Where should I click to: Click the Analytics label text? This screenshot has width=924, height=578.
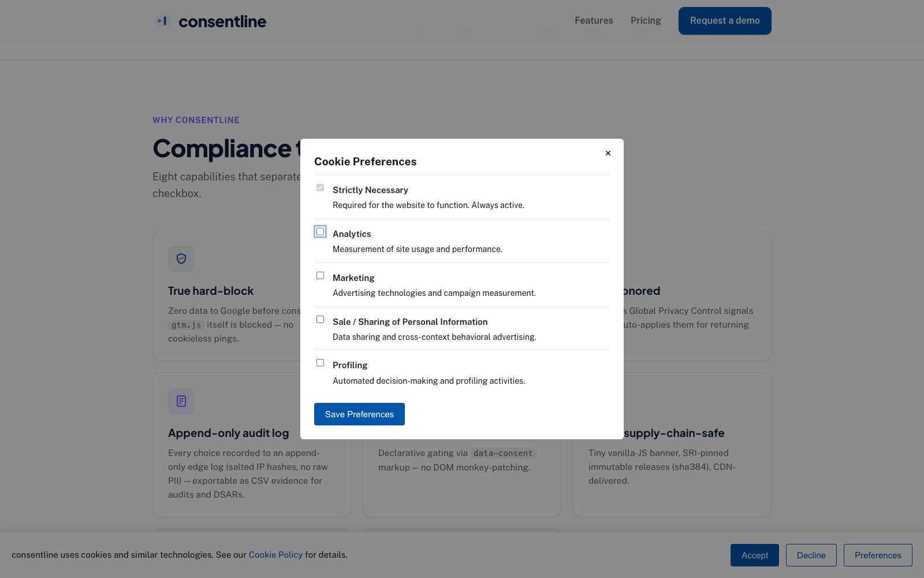tap(352, 234)
